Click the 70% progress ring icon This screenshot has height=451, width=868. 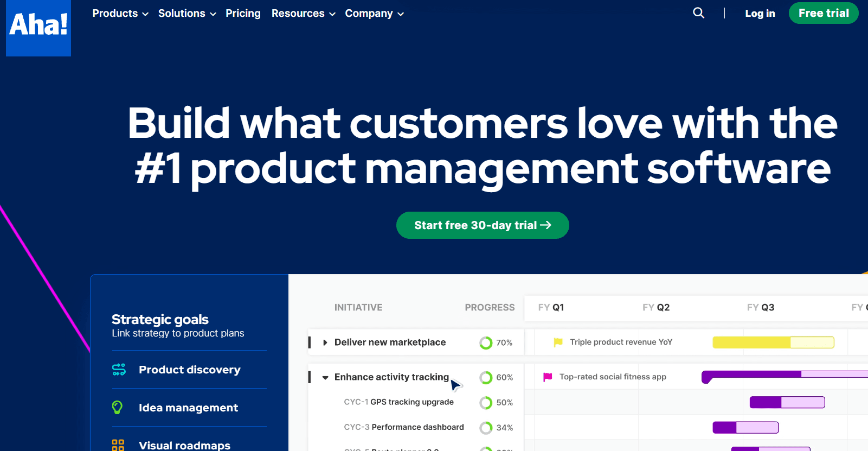point(486,343)
